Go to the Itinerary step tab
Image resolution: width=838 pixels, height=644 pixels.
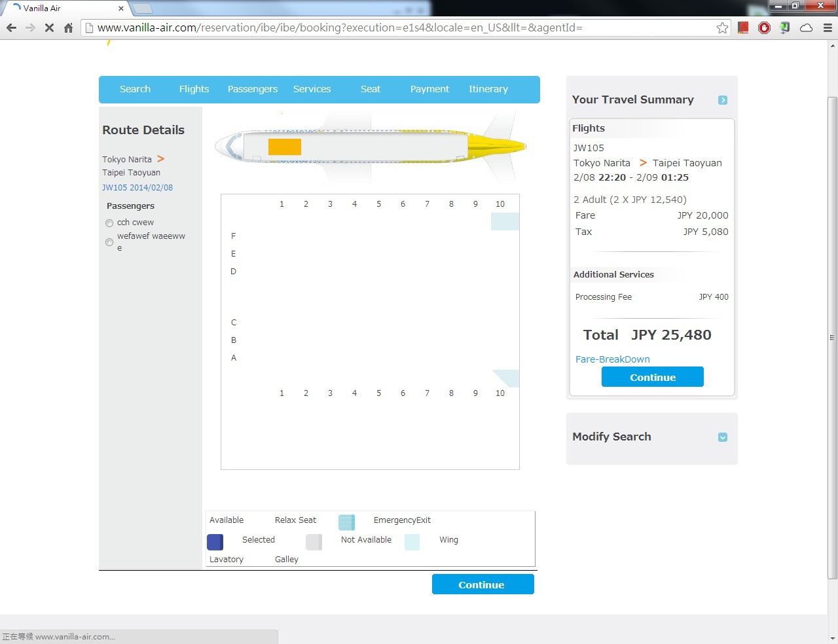pyautogui.click(x=488, y=89)
